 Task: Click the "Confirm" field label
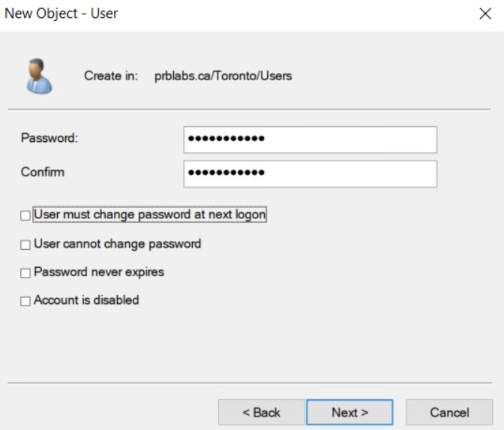point(43,172)
